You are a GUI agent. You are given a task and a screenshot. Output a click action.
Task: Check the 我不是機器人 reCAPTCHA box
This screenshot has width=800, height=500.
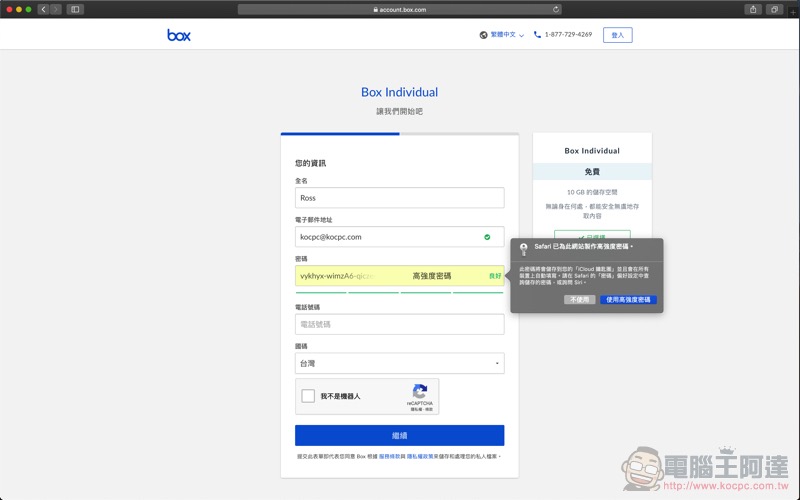308,396
